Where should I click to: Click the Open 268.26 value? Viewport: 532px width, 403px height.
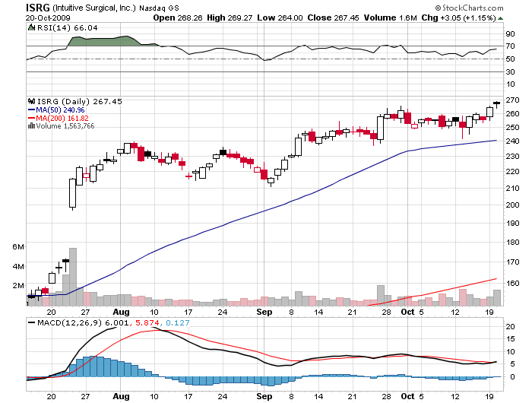click(177, 17)
